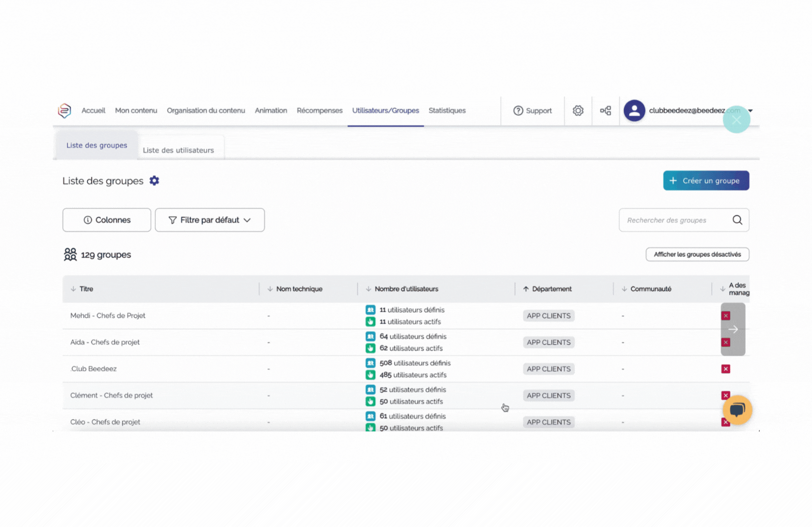Sort by the Département column header
The image size is (812, 527).
[x=551, y=289]
